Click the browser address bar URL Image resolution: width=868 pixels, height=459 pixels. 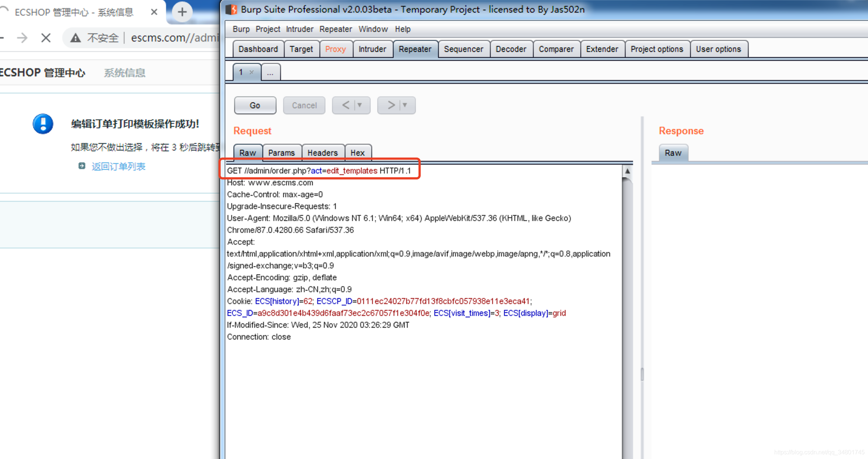(175, 37)
